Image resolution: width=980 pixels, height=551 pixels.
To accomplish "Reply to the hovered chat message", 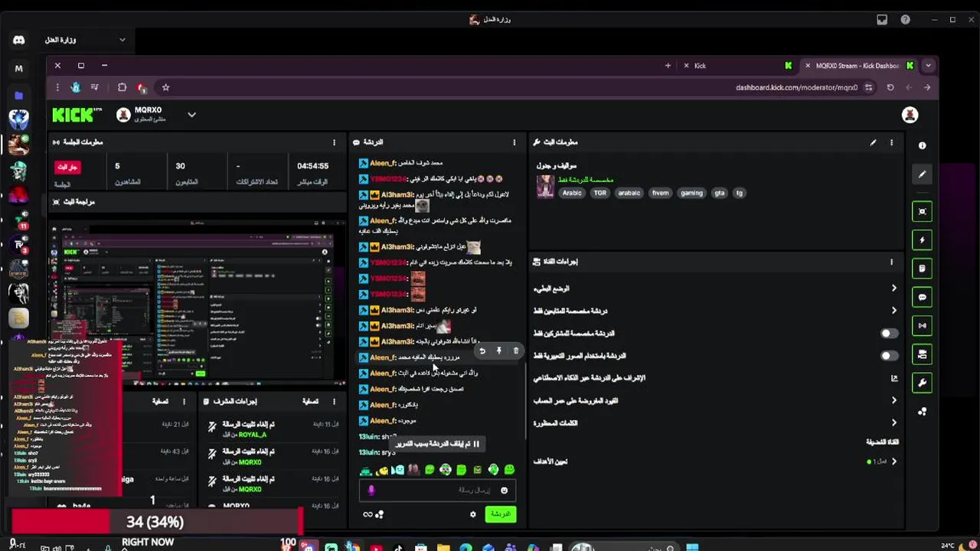I will tap(482, 351).
